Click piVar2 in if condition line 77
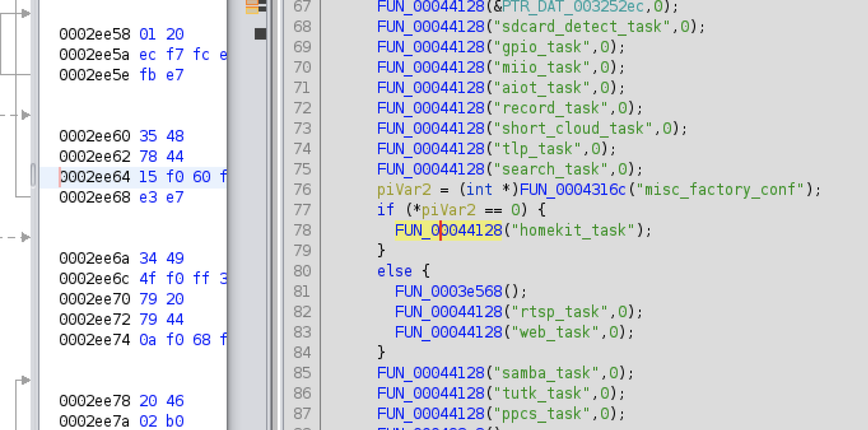Image resolution: width=868 pixels, height=430 pixels. point(448,210)
